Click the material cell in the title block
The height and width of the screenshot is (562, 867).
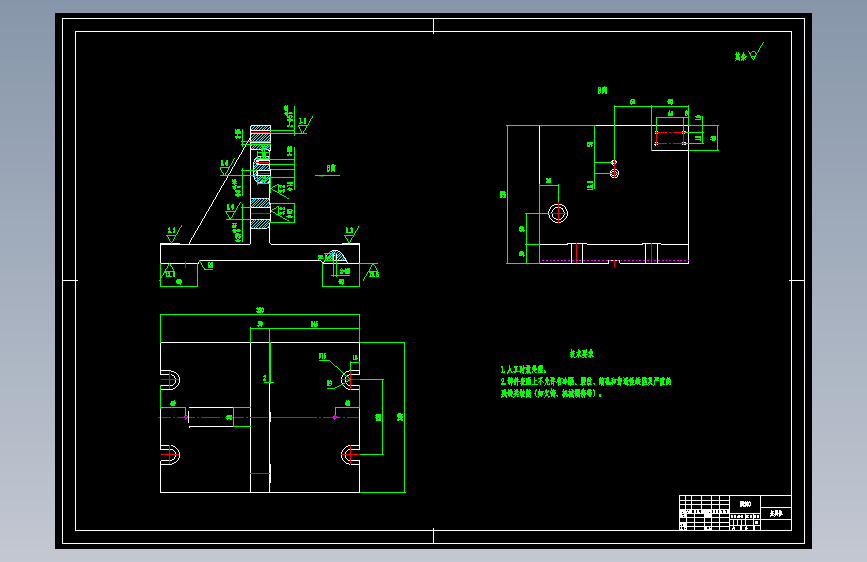pos(745,504)
